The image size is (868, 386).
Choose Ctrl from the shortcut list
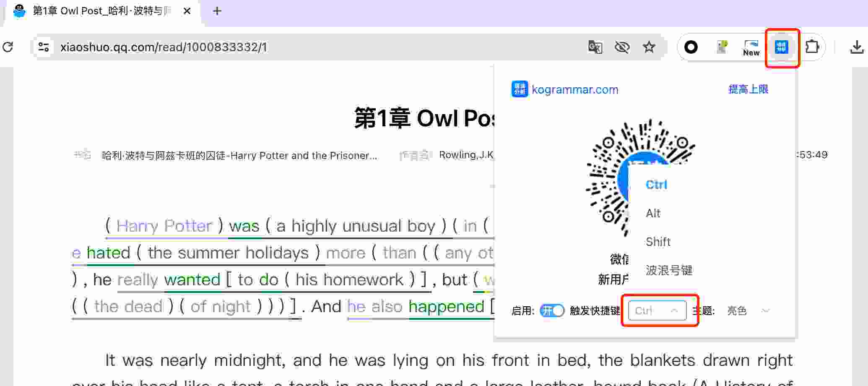coord(656,185)
